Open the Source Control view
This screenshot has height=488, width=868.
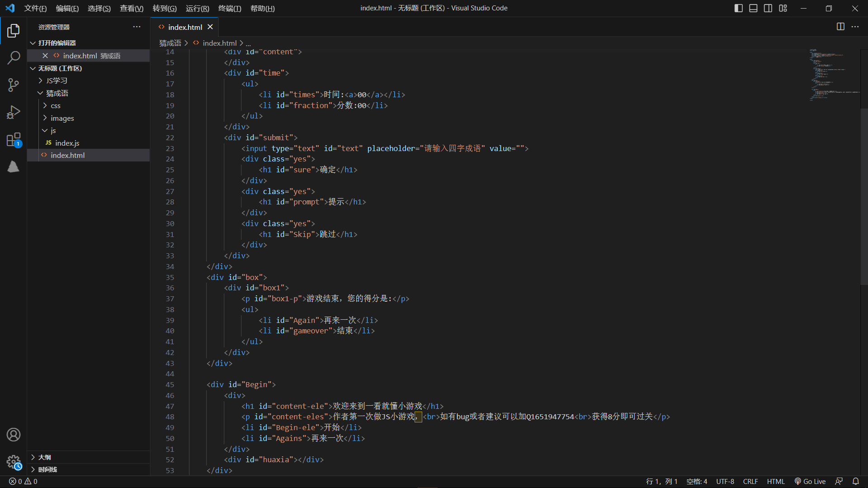(14, 85)
